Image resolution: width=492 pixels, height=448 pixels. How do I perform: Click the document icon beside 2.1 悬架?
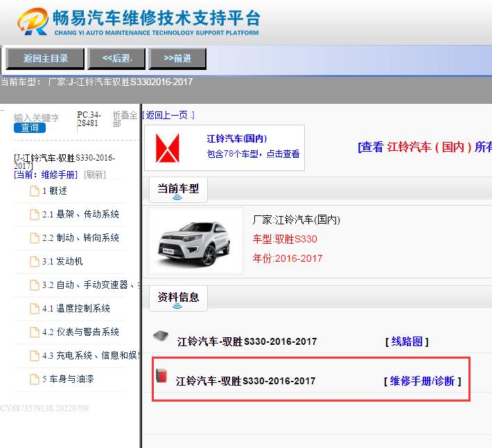tap(35, 215)
